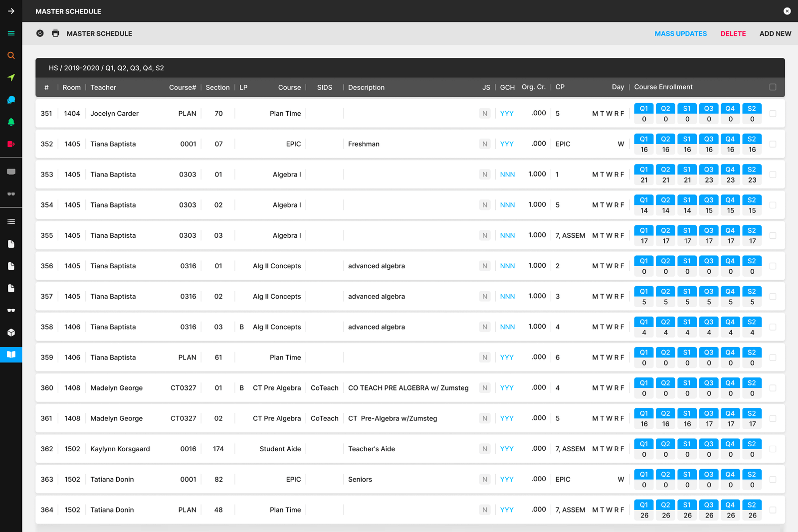Print the master schedule via printer icon
798x532 pixels.
tap(55, 33)
